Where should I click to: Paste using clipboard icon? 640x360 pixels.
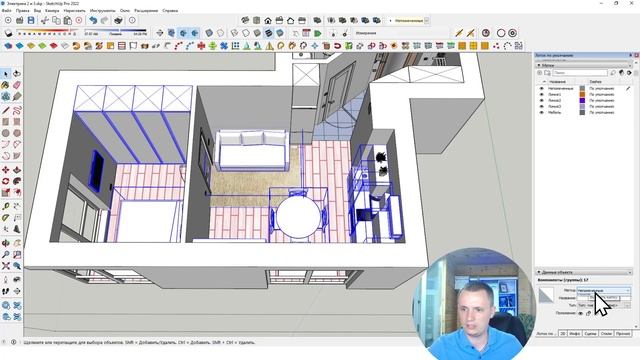67,20
